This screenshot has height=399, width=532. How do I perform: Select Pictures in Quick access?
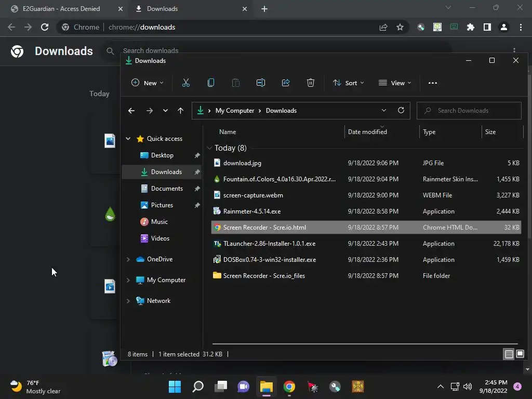[x=162, y=205]
